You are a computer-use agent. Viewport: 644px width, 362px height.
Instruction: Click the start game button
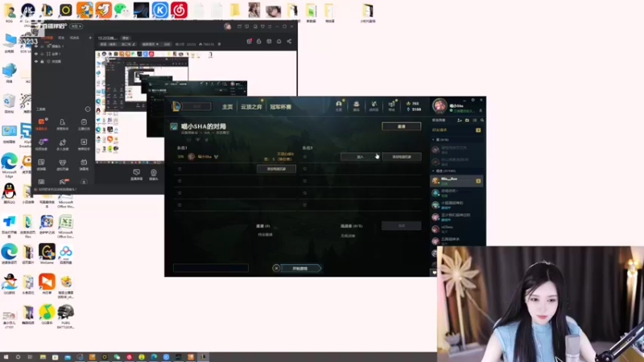tap(300, 268)
